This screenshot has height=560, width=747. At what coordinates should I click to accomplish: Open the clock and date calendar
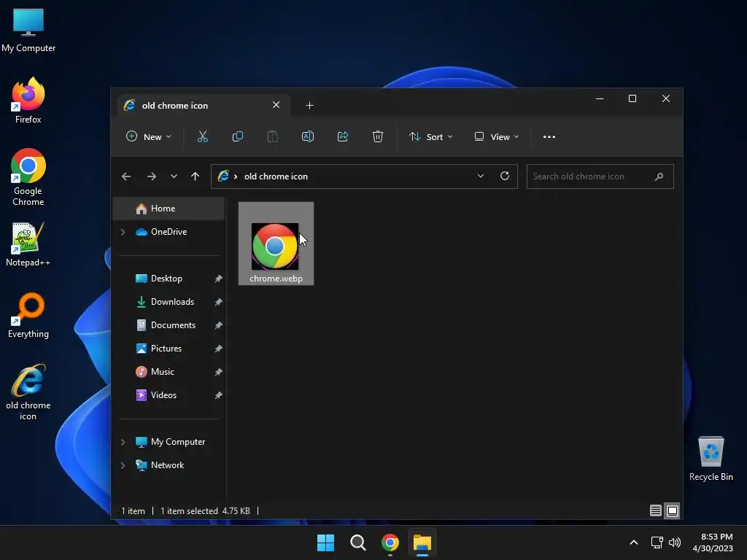coord(713,542)
